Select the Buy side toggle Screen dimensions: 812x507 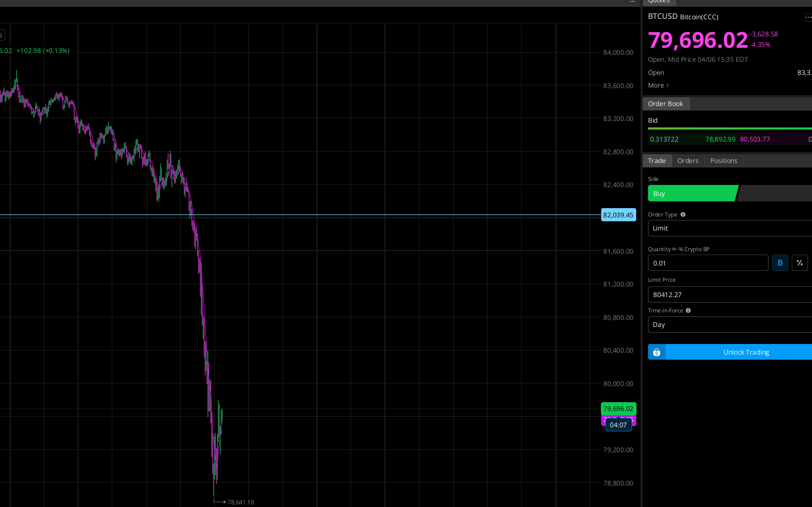pyautogui.click(x=693, y=193)
